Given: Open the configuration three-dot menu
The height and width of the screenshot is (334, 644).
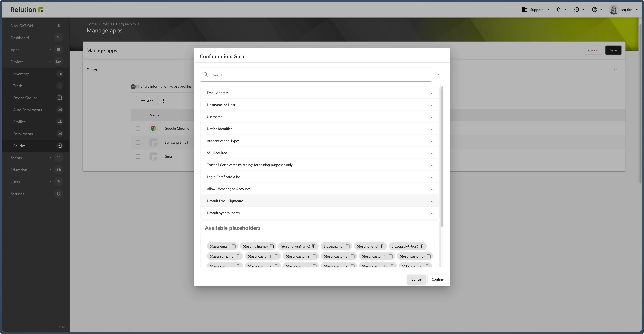Looking at the screenshot, I should [x=438, y=75].
